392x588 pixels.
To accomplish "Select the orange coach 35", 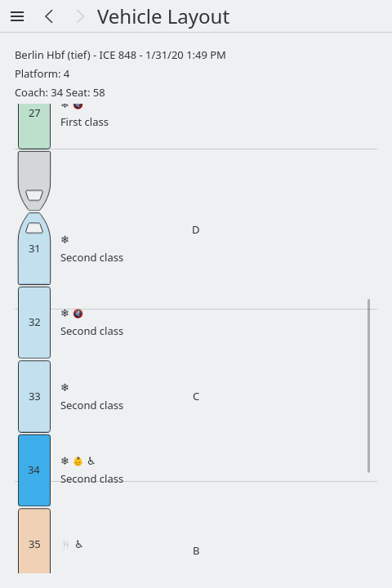I will coord(34,541).
